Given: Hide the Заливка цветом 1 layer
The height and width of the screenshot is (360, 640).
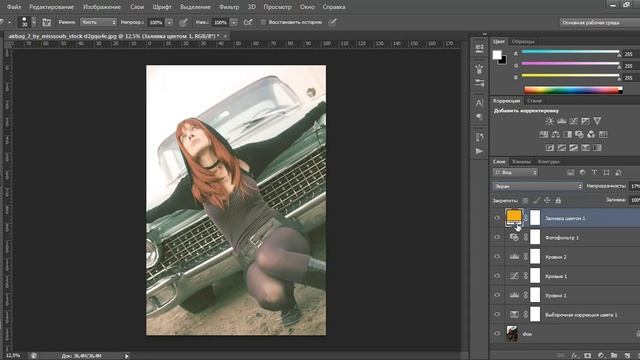Looking at the screenshot, I should tap(497, 218).
